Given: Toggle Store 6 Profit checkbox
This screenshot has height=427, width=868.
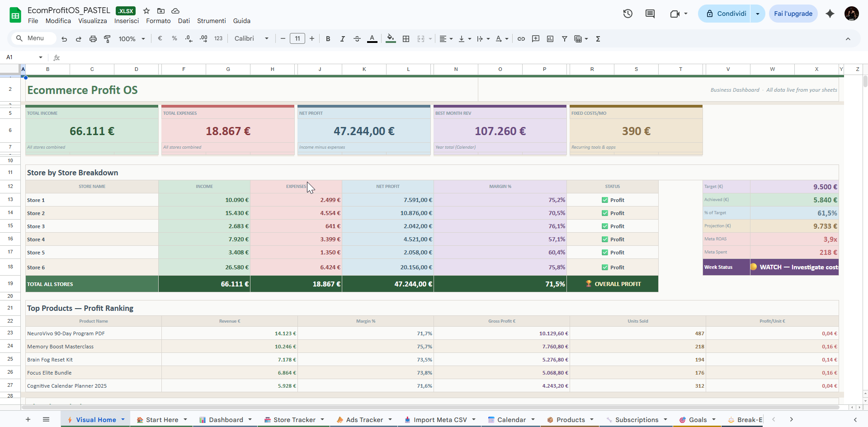Looking at the screenshot, I should 605,267.
